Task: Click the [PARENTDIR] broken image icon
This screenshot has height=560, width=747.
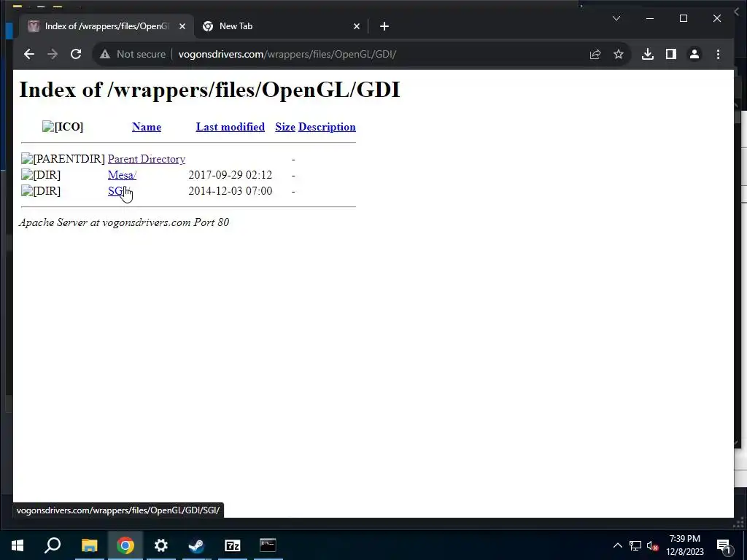Action: tap(63, 159)
